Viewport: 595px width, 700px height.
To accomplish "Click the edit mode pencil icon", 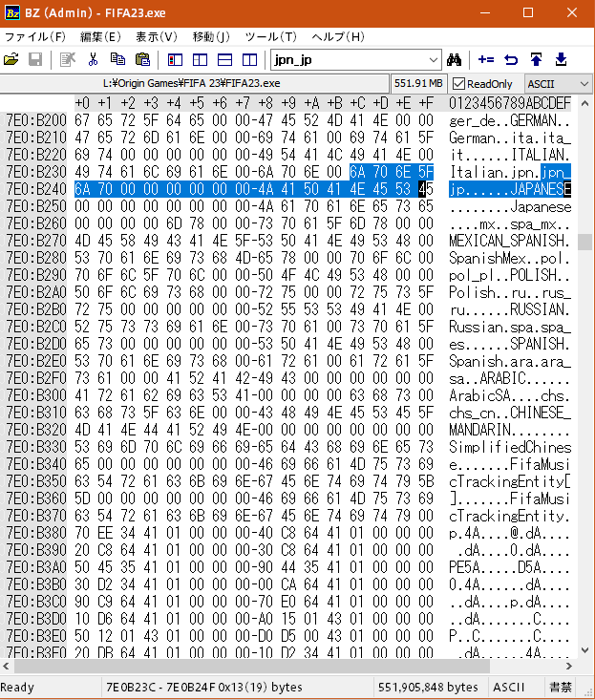I will coord(68,59).
